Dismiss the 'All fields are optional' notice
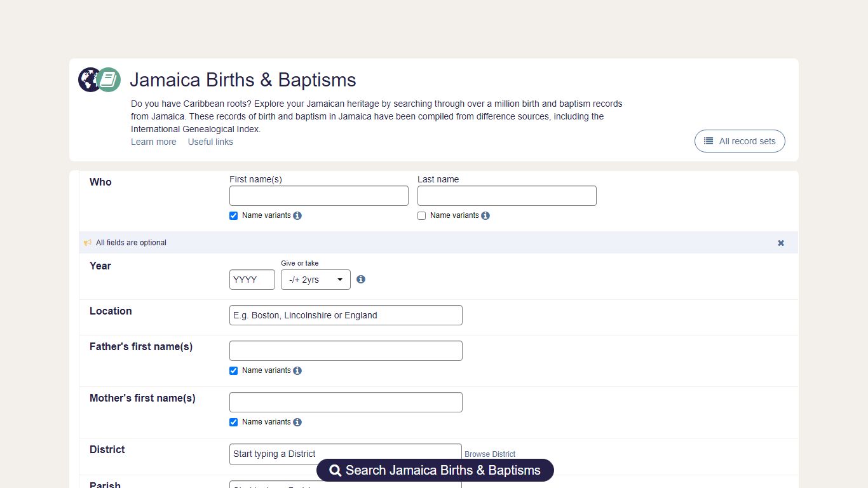Screen dimensions: 868x488 coord(781,243)
